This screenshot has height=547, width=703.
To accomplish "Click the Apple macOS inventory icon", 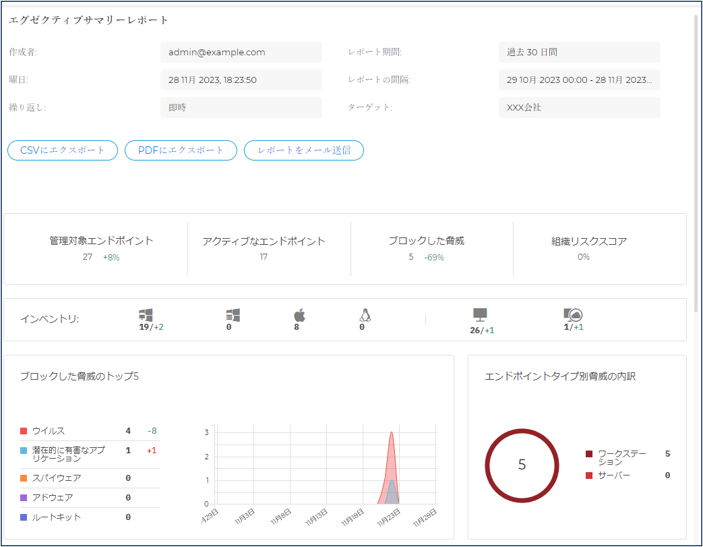I will [299, 315].
